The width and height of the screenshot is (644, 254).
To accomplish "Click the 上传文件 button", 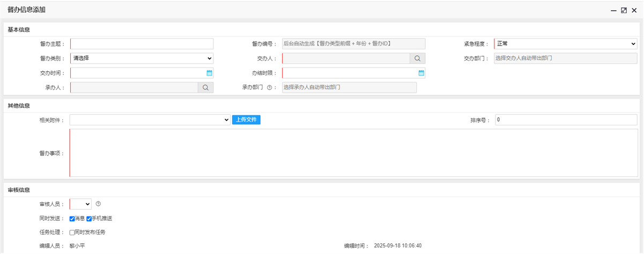I will pyautogui.click(x=246, y=120).
